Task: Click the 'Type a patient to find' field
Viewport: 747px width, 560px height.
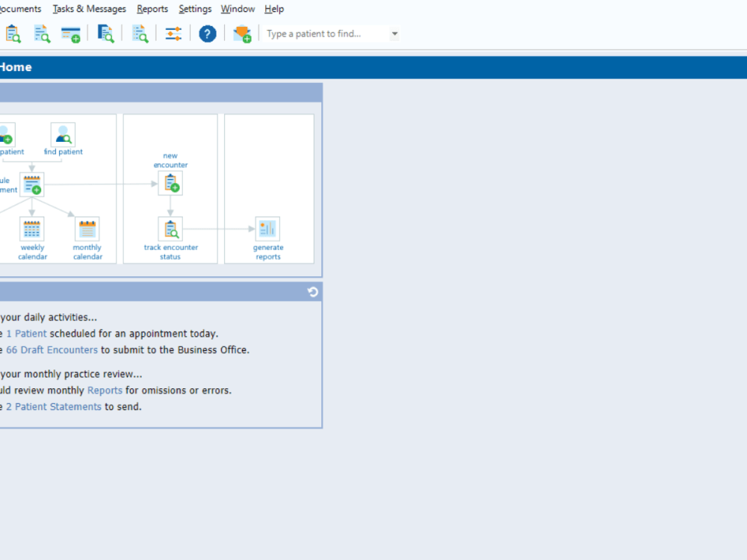Action: (326, 34)
